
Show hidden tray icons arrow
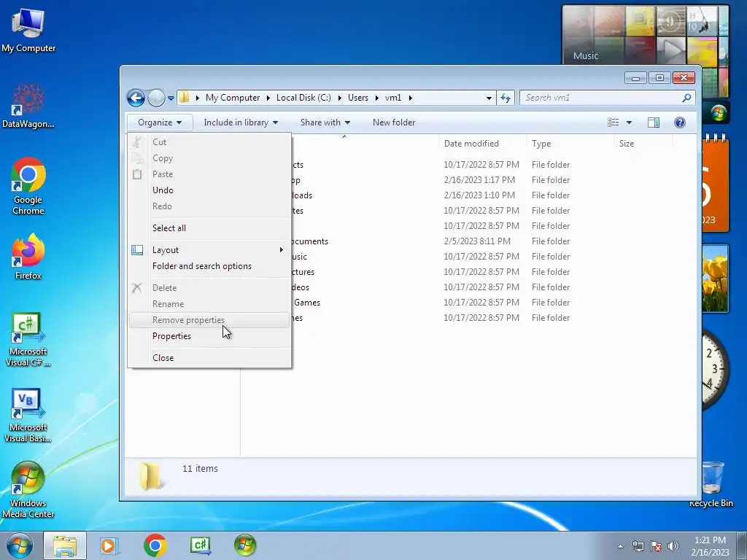coord(620,546)
